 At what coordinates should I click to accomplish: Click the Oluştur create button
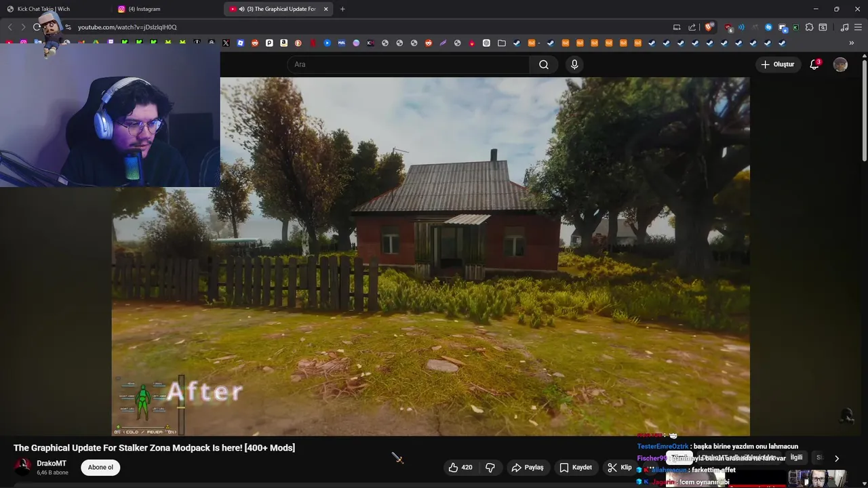point(778,64)
